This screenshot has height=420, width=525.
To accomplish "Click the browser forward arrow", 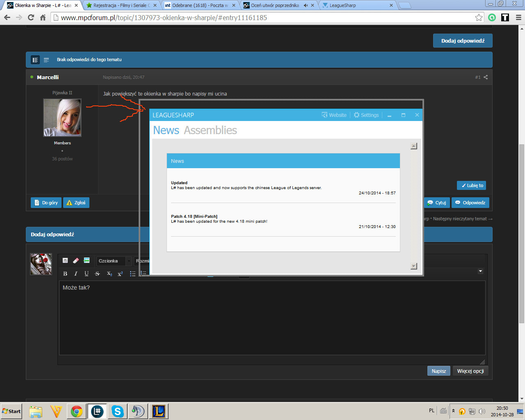I will (19, 17).
